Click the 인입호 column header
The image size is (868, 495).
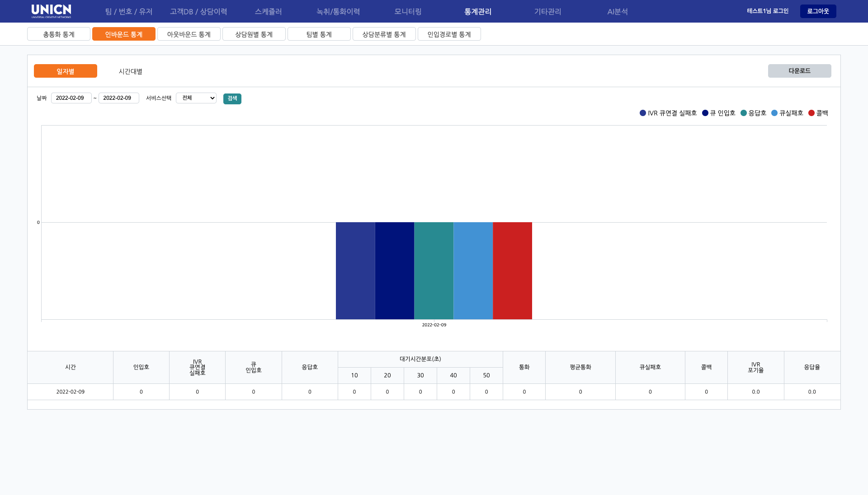[x=141, y=367]
